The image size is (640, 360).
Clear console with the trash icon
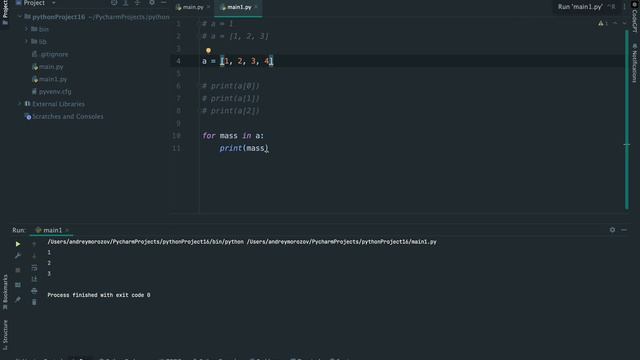pos(34,302)
